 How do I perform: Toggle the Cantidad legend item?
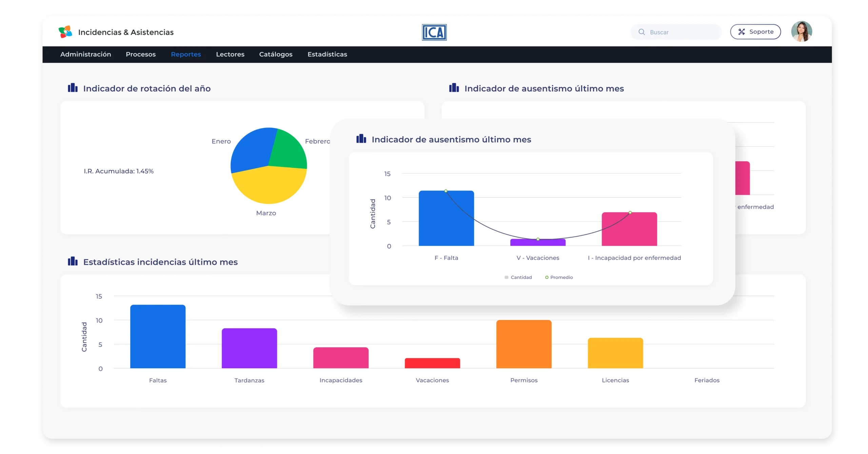point(518,277)
